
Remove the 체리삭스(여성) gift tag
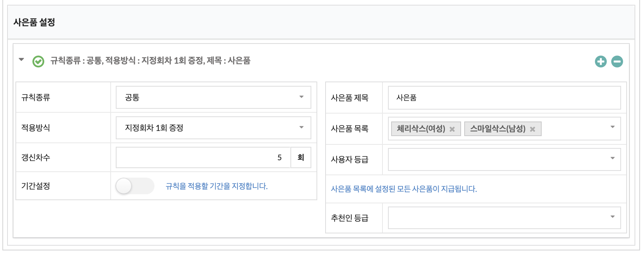[x=452, y=129]
